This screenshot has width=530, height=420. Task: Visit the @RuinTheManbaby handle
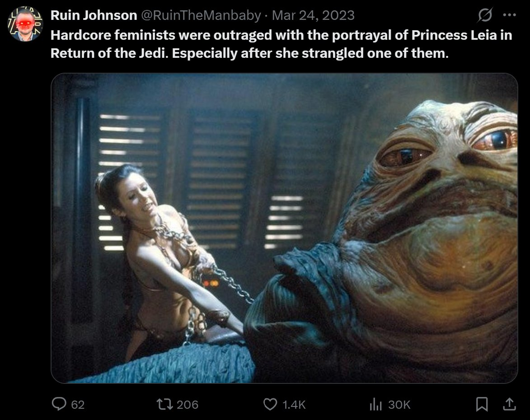201,15
